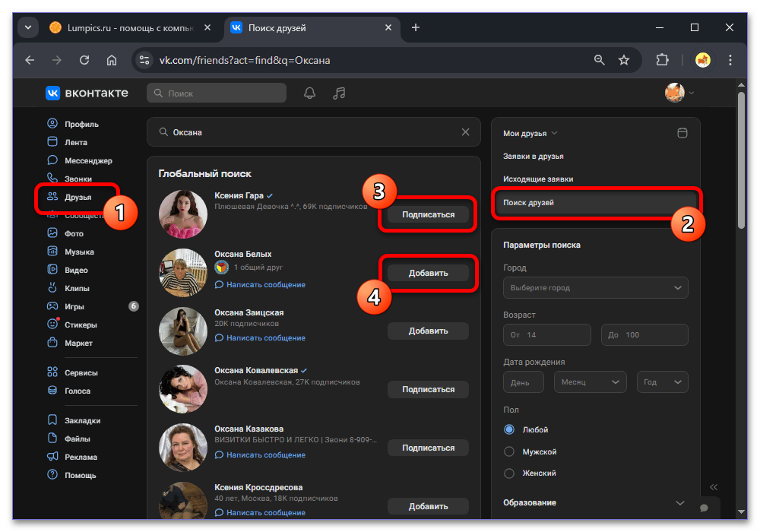This screenshot has height=532, width=760.
Task: Expand Мои друзья dropdown
Action: tap(530, 133)
